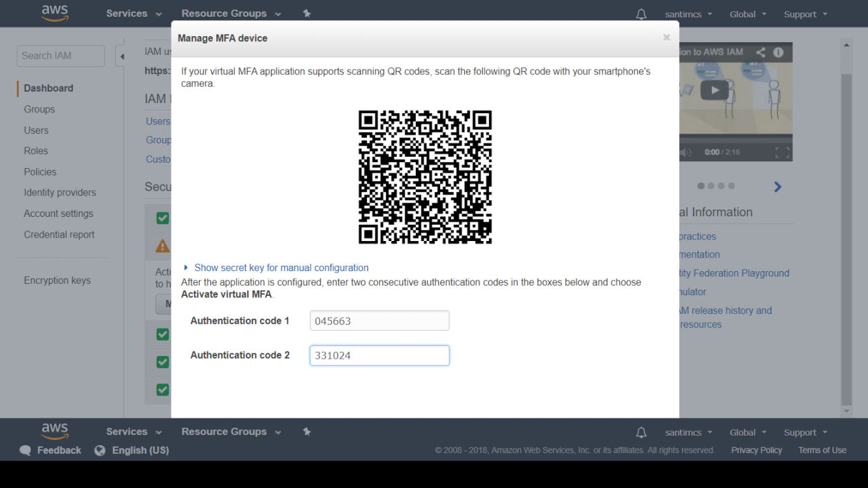Open Identity Federation Playground link

pyautogui.click(x=735, y=273)
